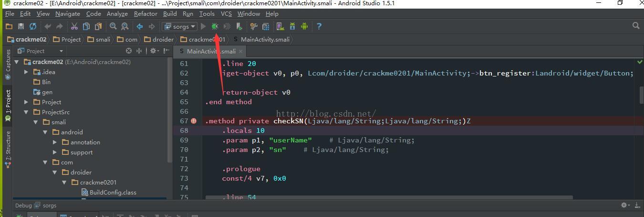Viewport: 644px width, 217px height.
Task: Click the Open folder toolbar icon
Action: click(x=9, y=26)
